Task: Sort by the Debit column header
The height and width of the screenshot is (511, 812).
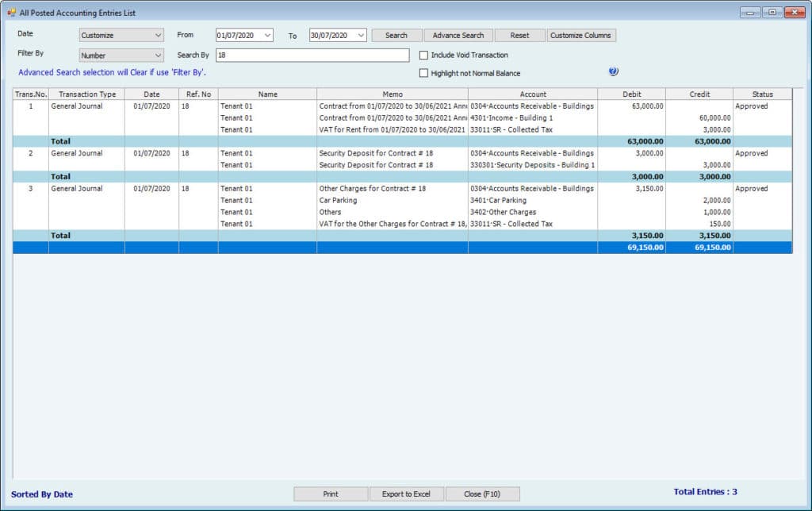Action: pos(632,94)
